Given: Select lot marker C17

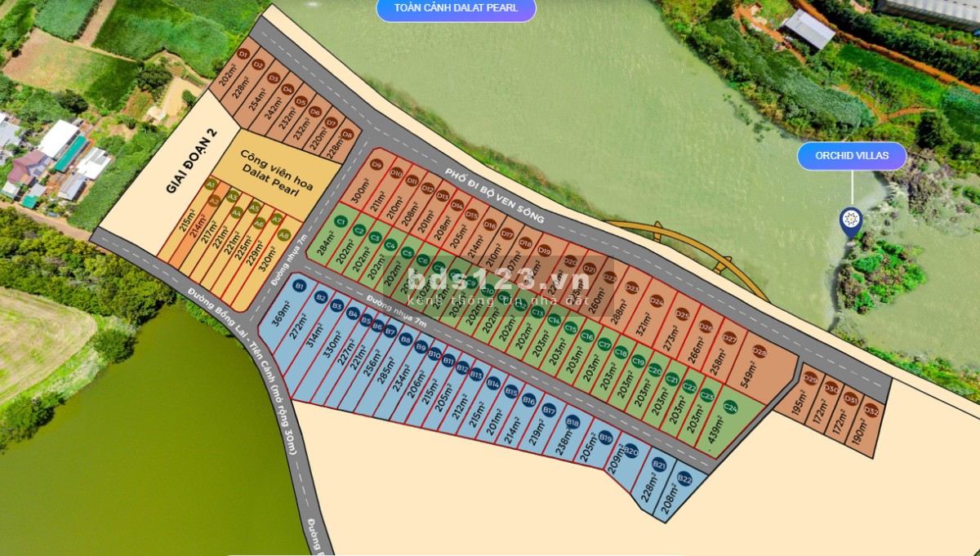Looking at the screenshot, I should pyautogui.click(x=604, y=345).
